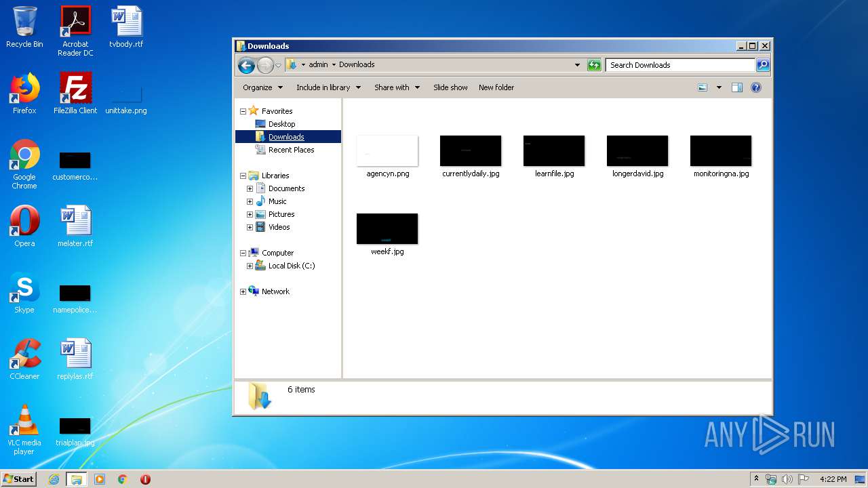This screenshot has width=868, height=488.
Task: Select the CCleaner desktop icon
Action: click(24, 359)
